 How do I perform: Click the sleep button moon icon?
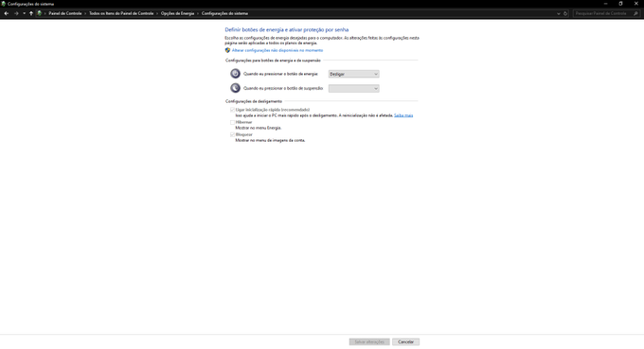[x=235, y=88]
